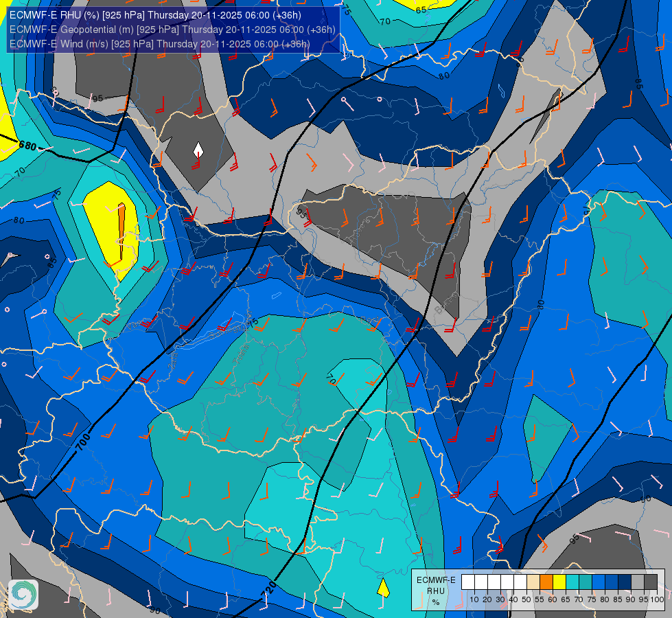Click the legend value 20
672x618 pixels.
click(x=487, y=599)
